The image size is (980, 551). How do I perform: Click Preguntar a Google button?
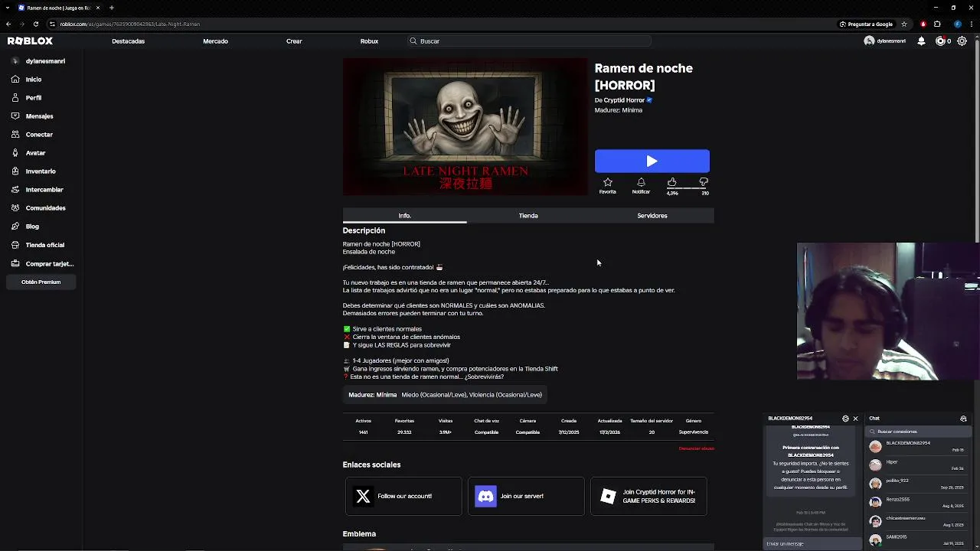(x=867, y=24)
